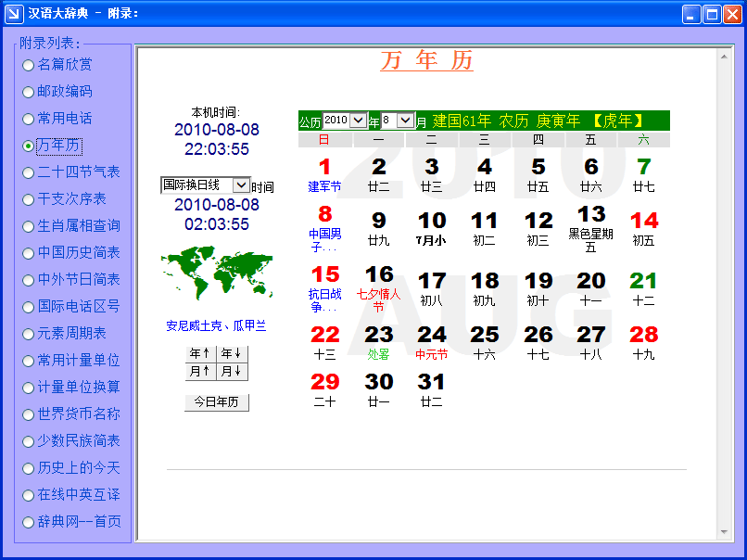Image resolution: width=747 pixels, height=560 pixels.
Task: Click the dateline time 02:03:55 display
Action: point(217,224)
